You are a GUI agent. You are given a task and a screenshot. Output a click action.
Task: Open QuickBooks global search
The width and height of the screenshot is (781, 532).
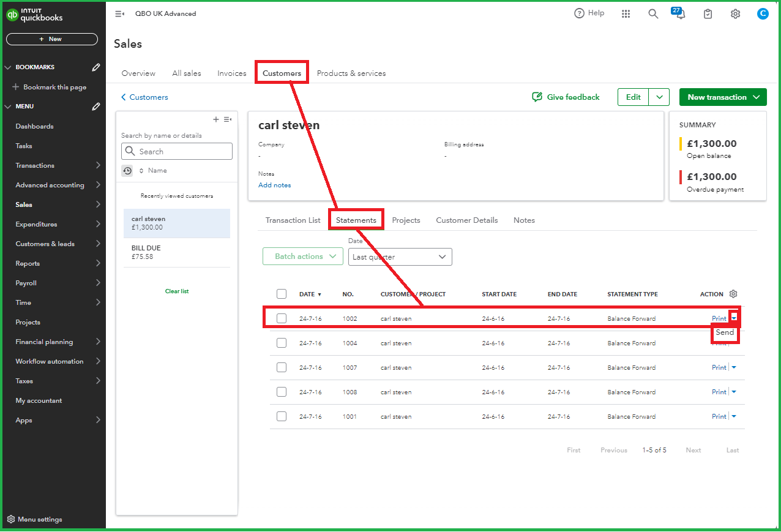coord(652,13)
